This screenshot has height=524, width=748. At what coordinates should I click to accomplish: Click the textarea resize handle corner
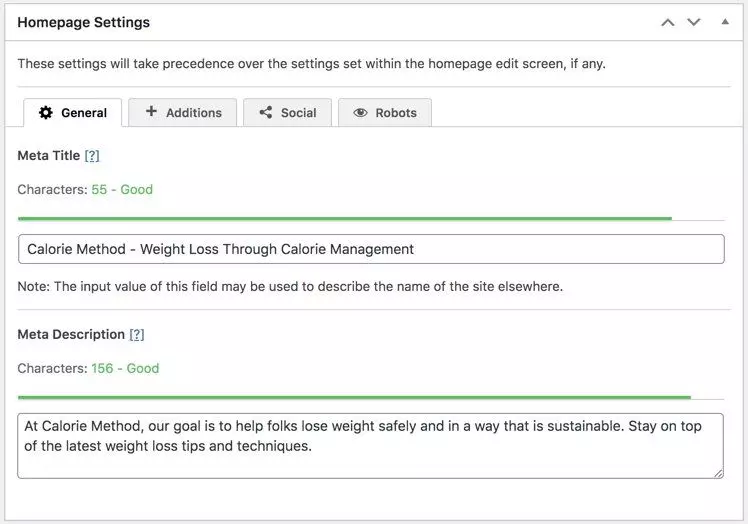pyautogui.click(x=718, y=473)
